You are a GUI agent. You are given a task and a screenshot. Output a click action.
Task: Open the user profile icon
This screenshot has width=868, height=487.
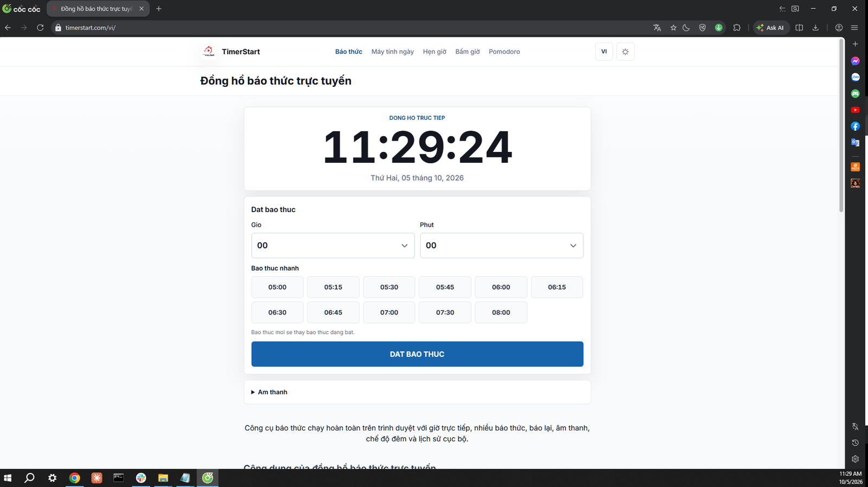(839, 28)
